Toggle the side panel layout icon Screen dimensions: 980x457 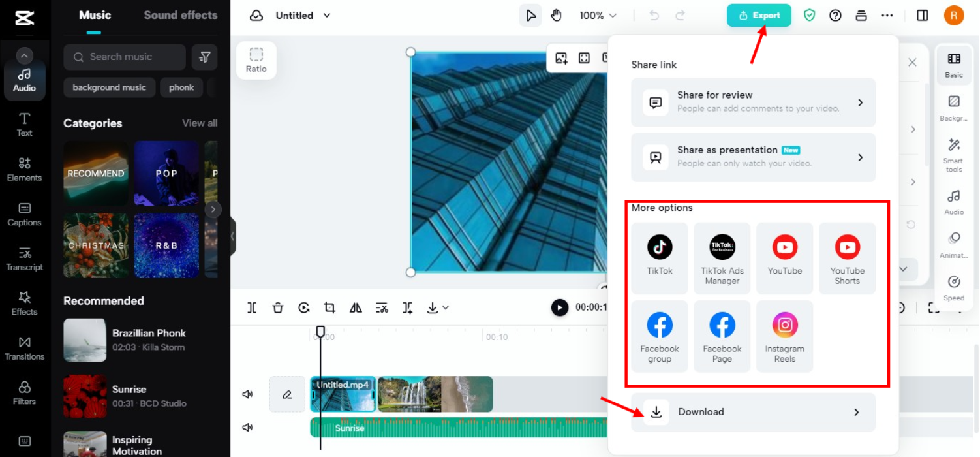tap(923, 16)
